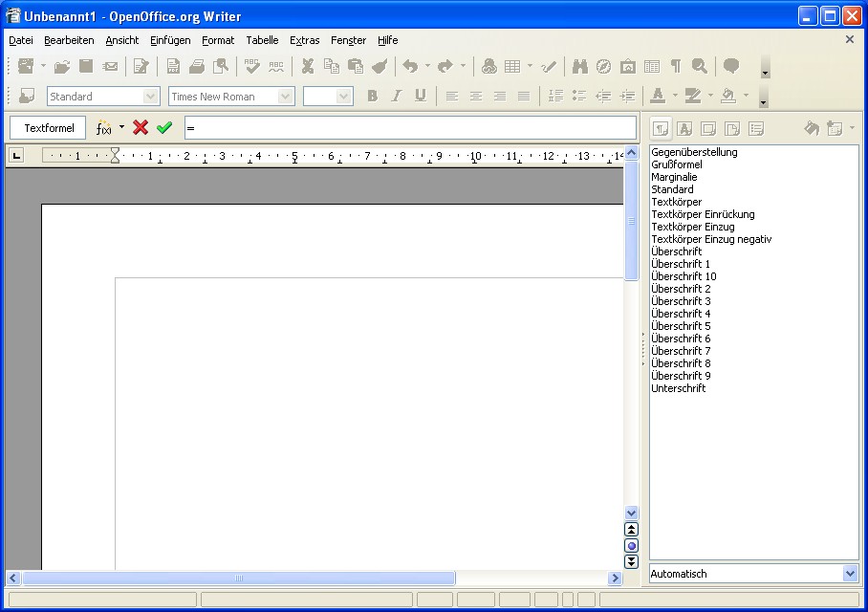Open the New document type dropdown arrow
The width and height of the screenshot is (868, 612).
pos(43,67)
